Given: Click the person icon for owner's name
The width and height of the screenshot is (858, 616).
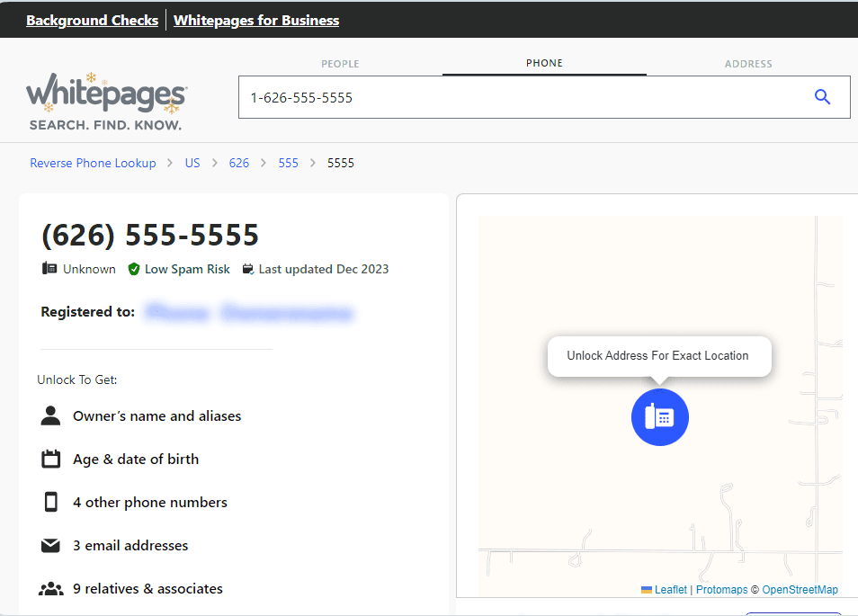Looking at the screenshot, I should (51, 415).
